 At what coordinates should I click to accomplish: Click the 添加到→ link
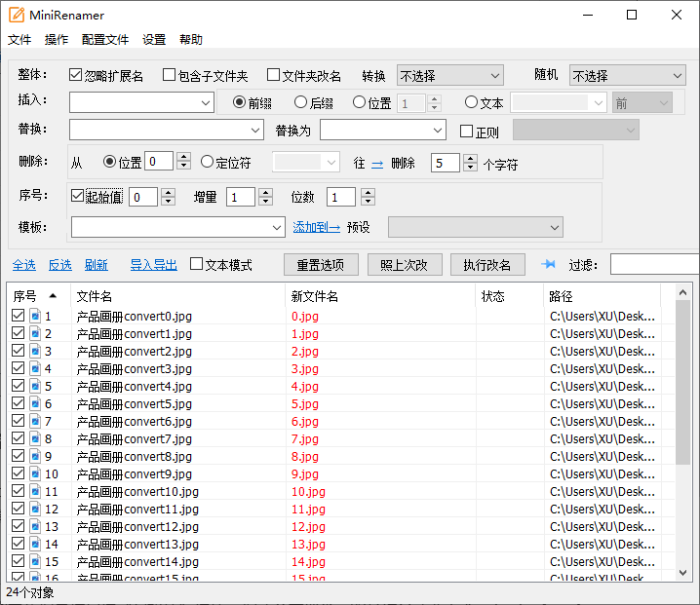click(x=317, y=227)
